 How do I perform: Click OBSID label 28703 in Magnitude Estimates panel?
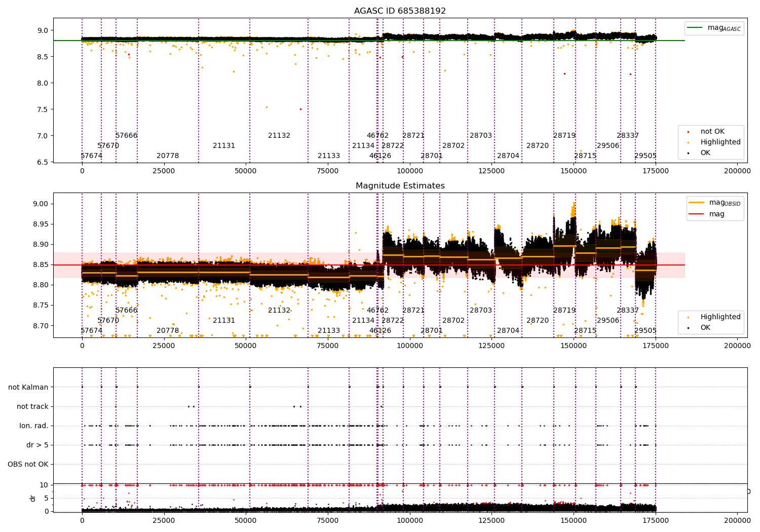pyautogui.click(x=481, y=311)
